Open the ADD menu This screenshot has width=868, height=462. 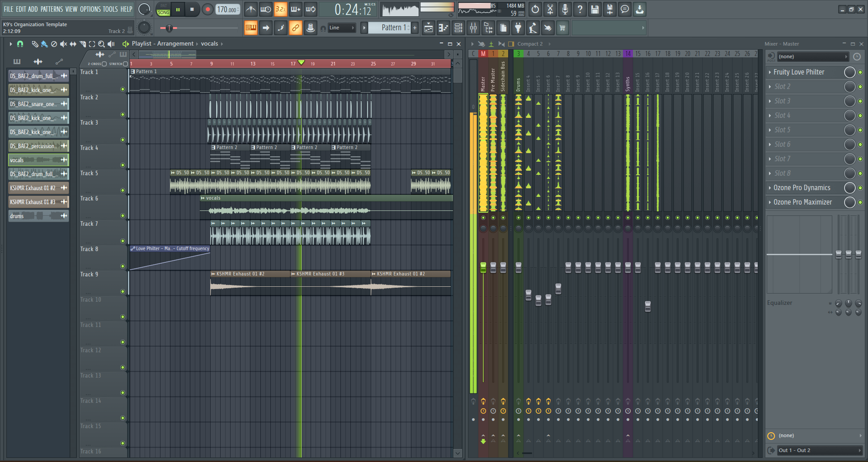[33, 9]
